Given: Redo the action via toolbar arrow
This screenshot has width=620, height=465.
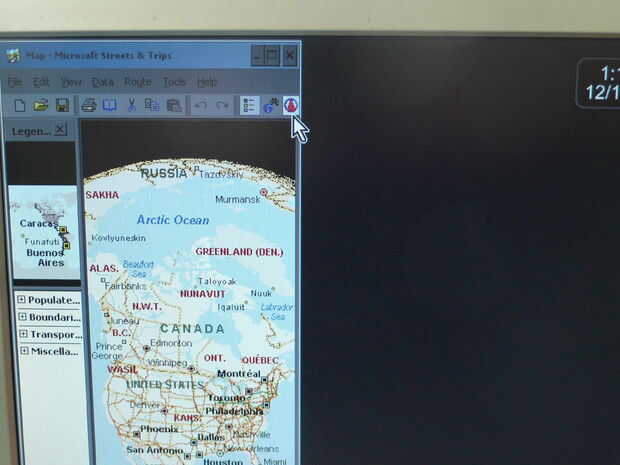Looking at the screenshot, I should point(222,105).
